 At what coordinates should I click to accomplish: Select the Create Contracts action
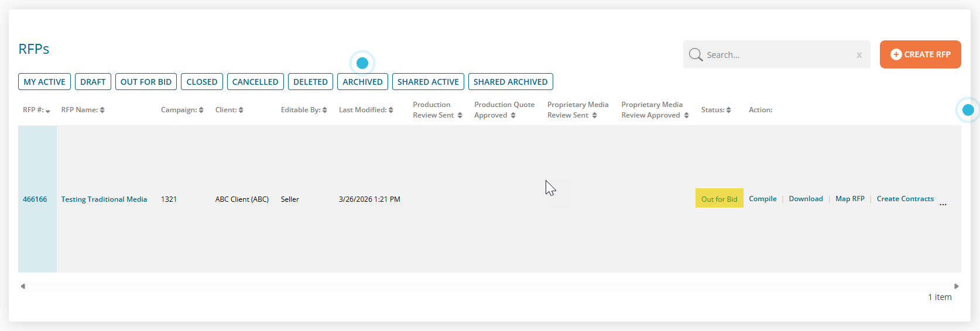(x=904, y=199)
